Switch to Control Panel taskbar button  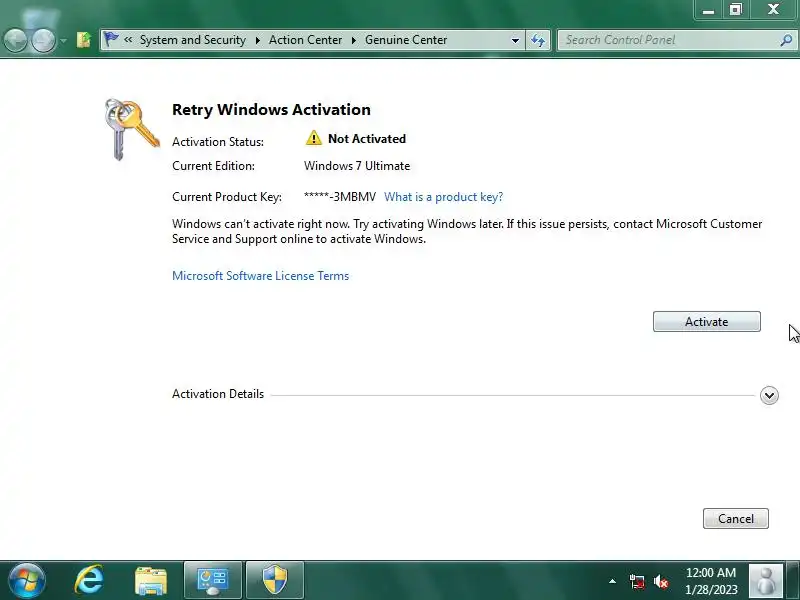pos(213,581)
